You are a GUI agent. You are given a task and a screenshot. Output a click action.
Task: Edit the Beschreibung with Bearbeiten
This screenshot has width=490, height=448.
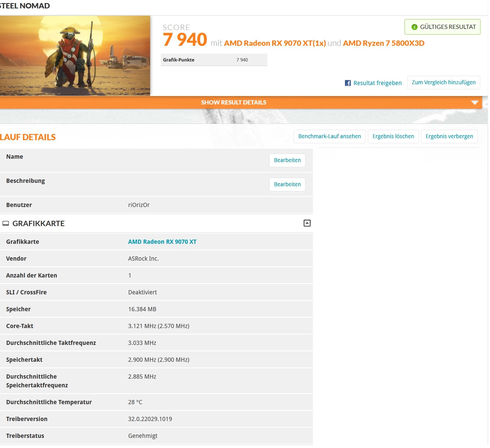click(287, 184)
